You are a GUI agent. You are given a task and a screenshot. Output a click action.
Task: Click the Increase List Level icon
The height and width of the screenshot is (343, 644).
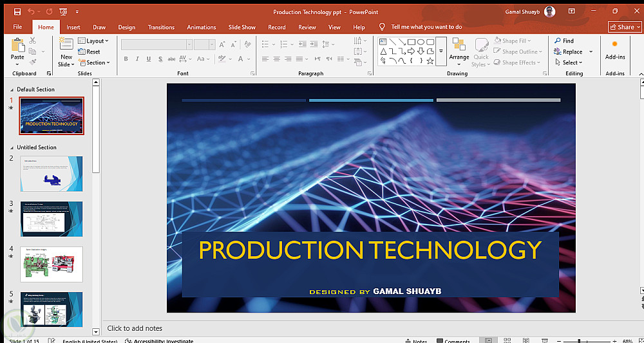pyautogui.click(x=314, y=44)
